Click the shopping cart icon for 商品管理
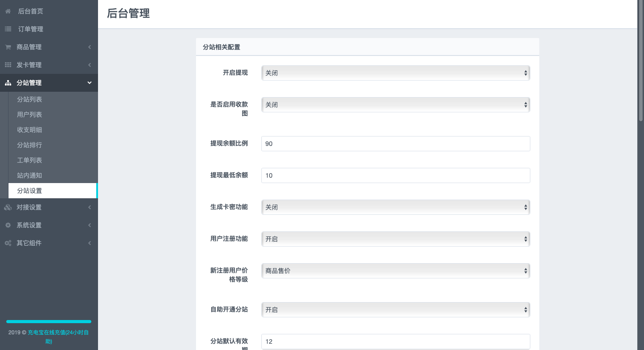This screenshot has width=644, height=350. pyautogui.click(x=8, y=47)
